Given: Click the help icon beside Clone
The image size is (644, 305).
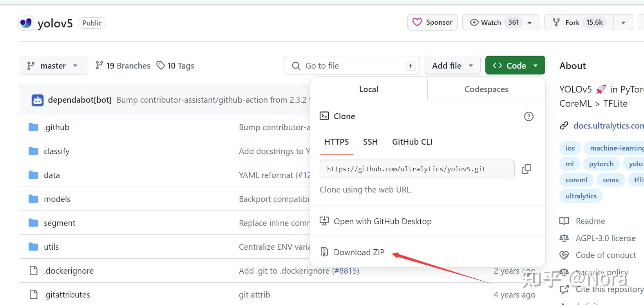Looking at the screenshot, I should click(528, 116).
